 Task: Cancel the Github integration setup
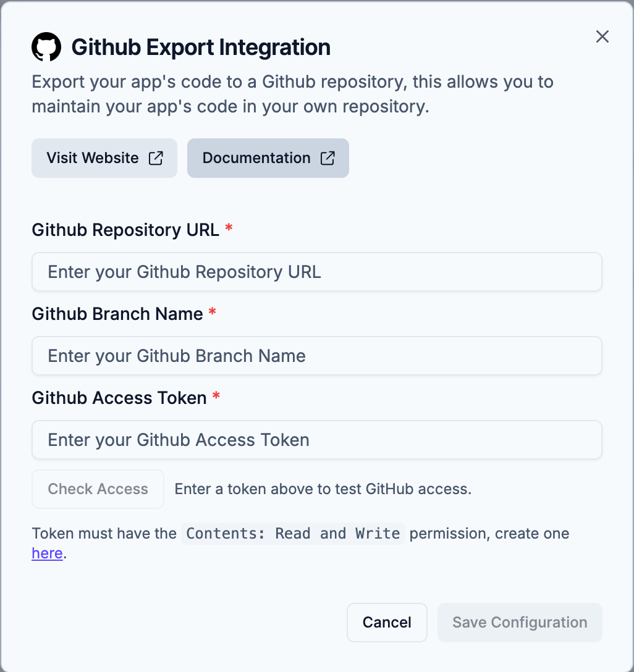tap(387, 623)
